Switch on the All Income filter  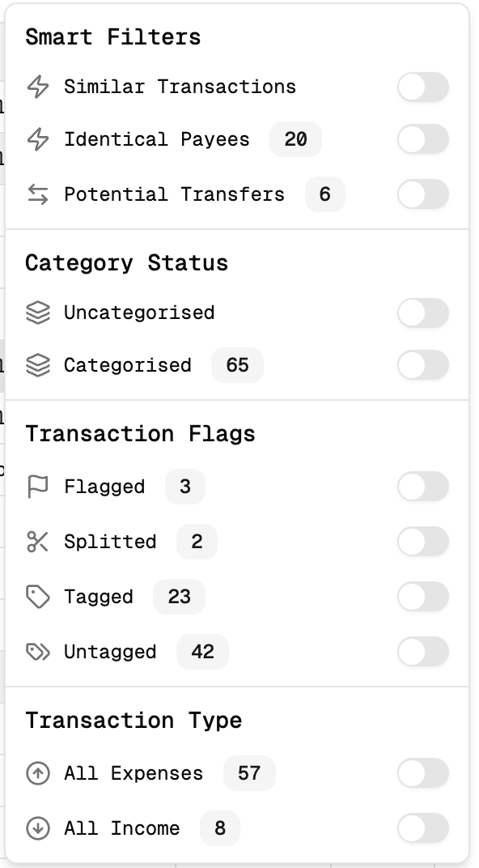(x=422, y=828)
